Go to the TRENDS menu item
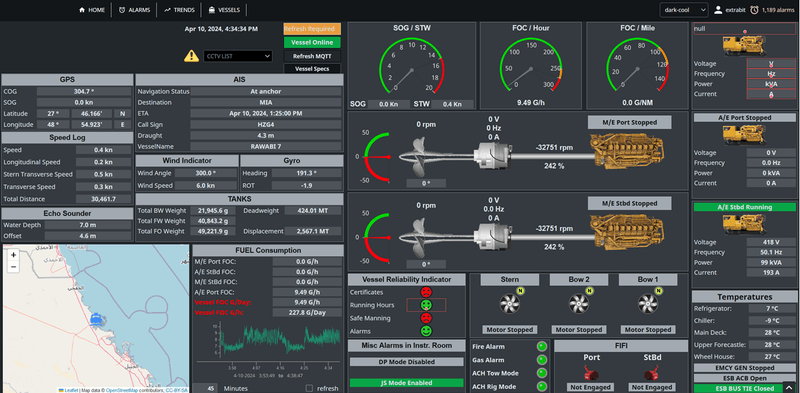The image size is (800, 393). coord(180,10)
